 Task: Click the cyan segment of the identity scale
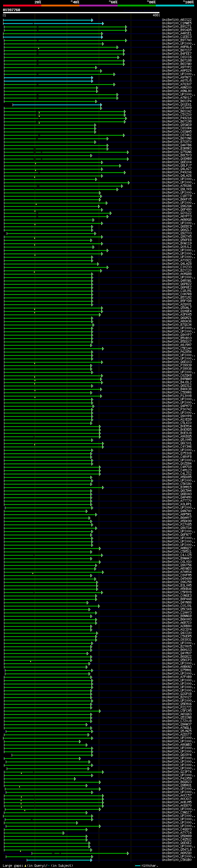point(175,6)
